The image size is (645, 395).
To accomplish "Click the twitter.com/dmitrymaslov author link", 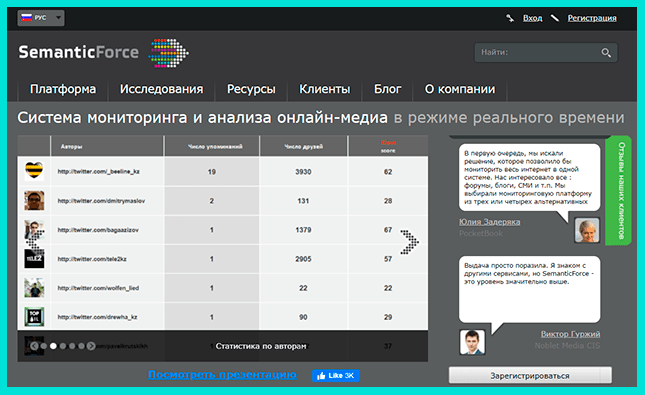I will point(101,201).
